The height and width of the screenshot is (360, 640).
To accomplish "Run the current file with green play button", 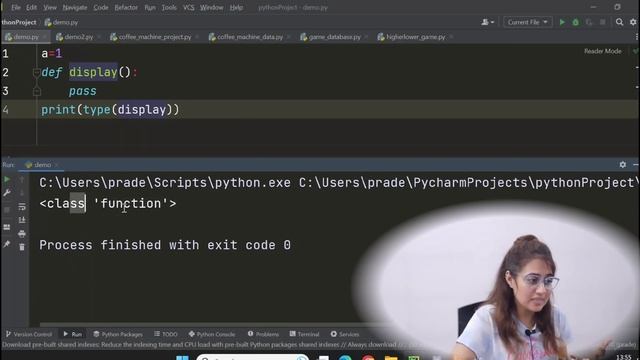I will (x=562, y=22).
